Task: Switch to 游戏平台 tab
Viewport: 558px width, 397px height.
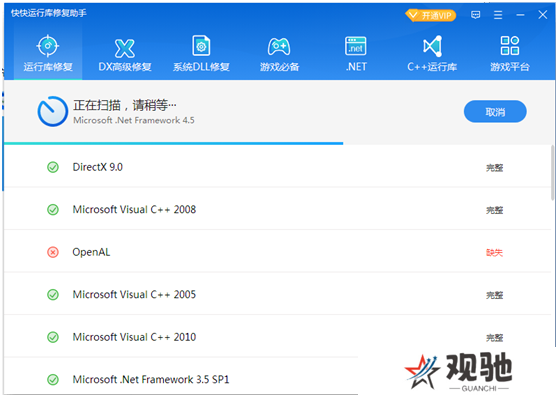Action: (x=510, y=53)
